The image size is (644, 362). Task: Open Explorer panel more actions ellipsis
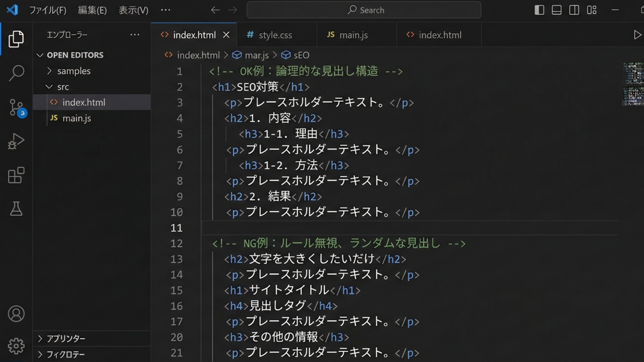click(x=135, y=35)
